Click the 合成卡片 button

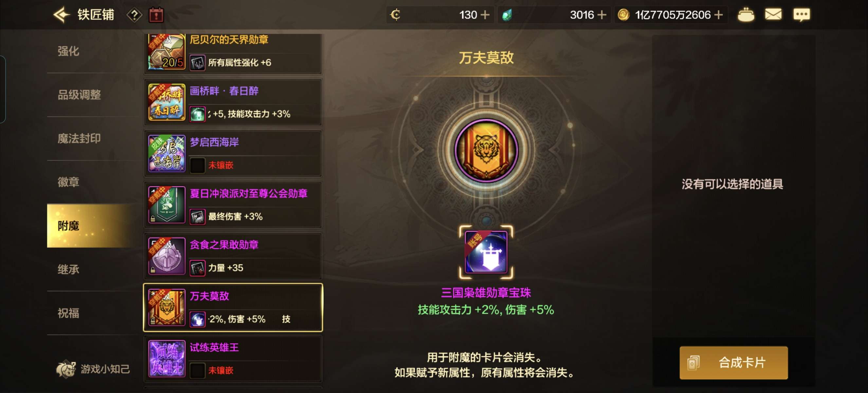(733, 363)
